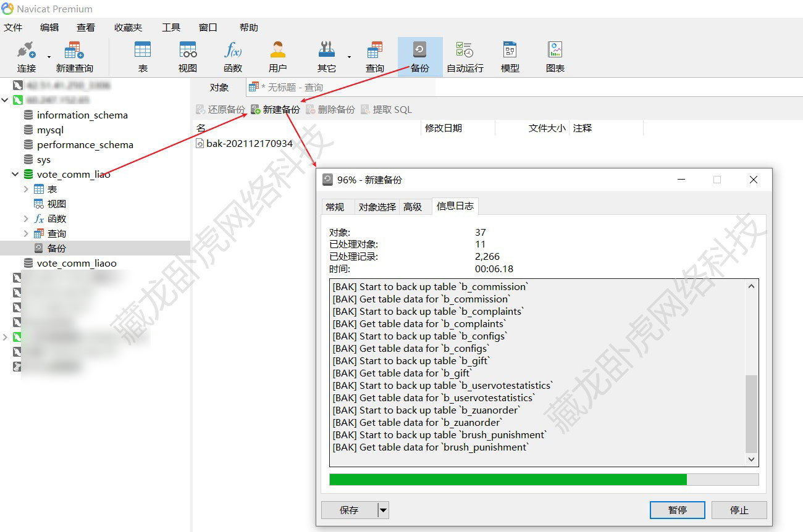Switch to the 信息日志 tab in backup dialog
The image size is (803, 532).
[x=455, y=206]
